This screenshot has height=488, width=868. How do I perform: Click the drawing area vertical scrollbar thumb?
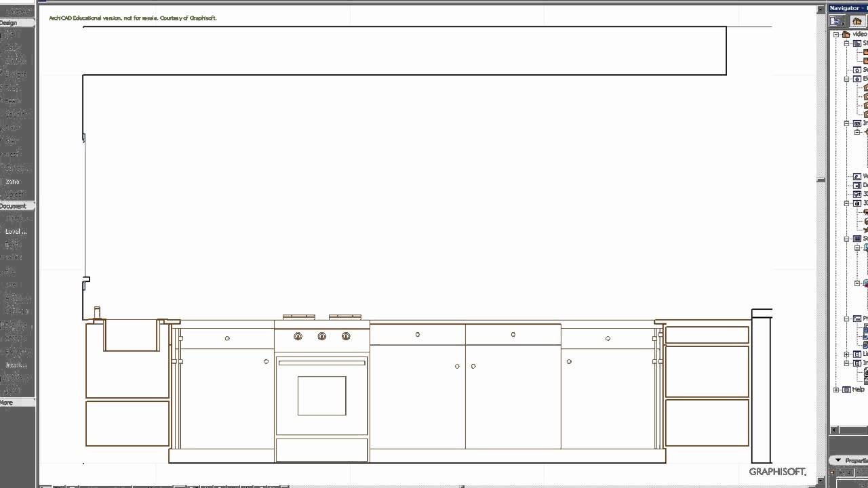coord(821,180)
